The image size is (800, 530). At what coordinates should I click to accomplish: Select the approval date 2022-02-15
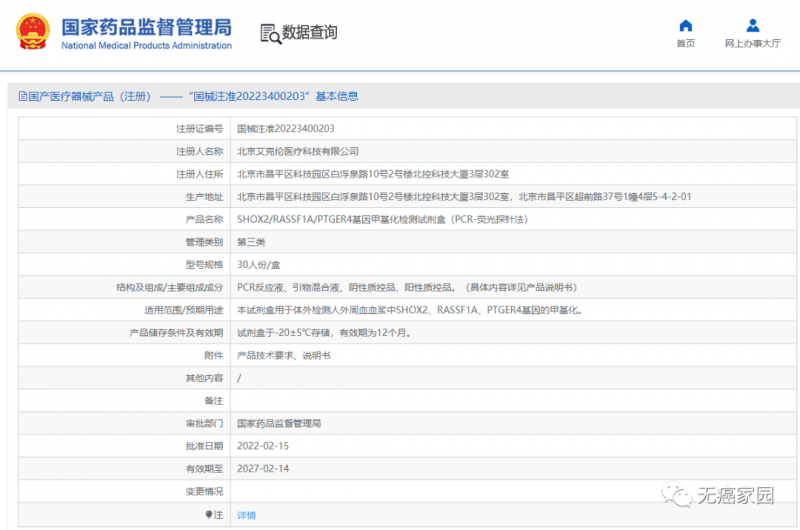click(263, 446)
